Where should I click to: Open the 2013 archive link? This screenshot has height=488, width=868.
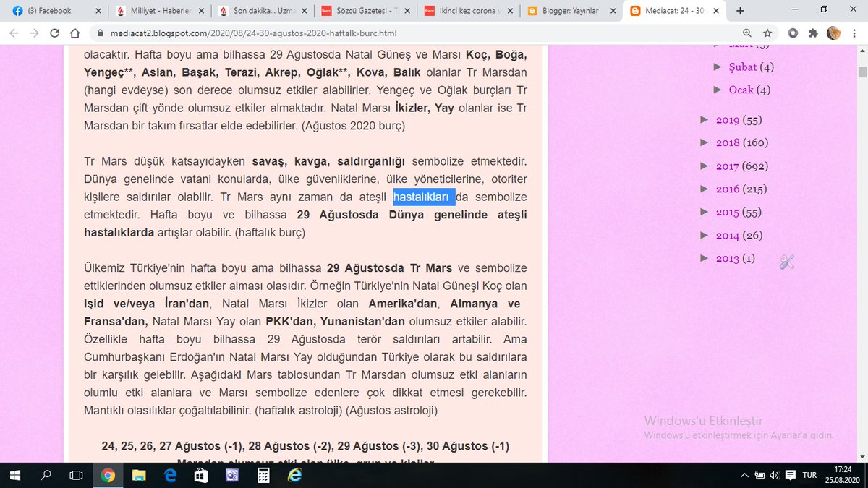728,259
